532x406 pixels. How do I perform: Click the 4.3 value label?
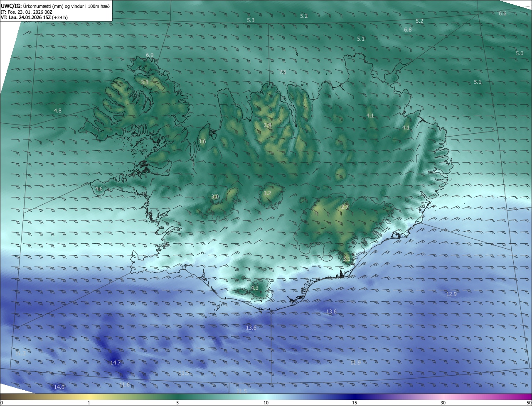(255, 288)
